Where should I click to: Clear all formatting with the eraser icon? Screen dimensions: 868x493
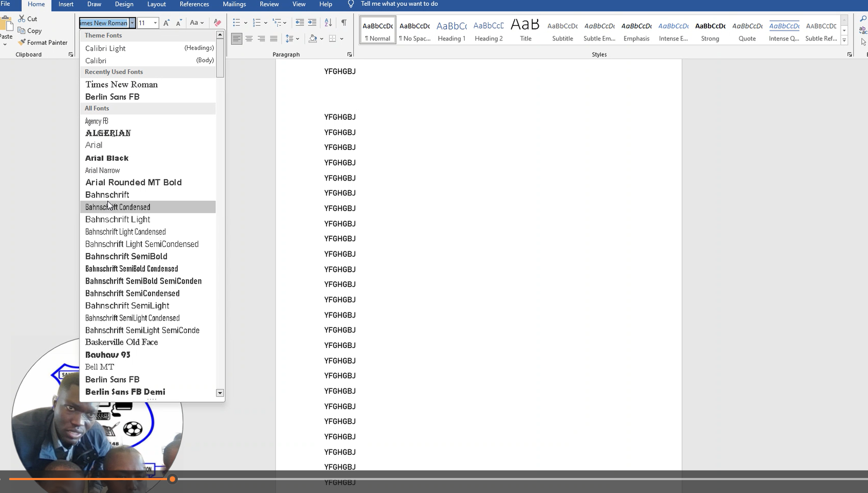click(218, 23)
